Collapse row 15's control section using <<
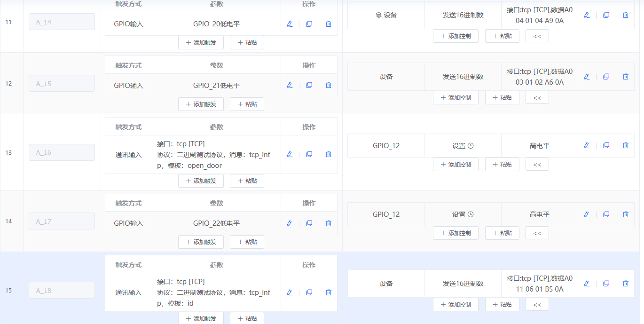Screen dimensions: 644x324 537,304
